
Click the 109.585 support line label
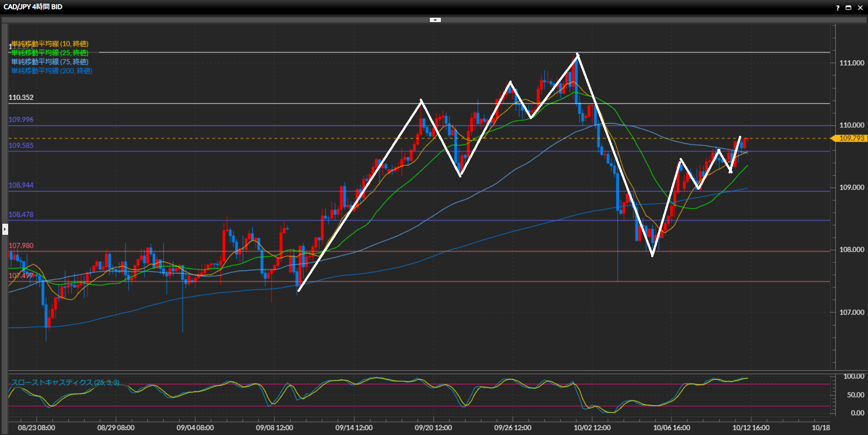[21, 145]
